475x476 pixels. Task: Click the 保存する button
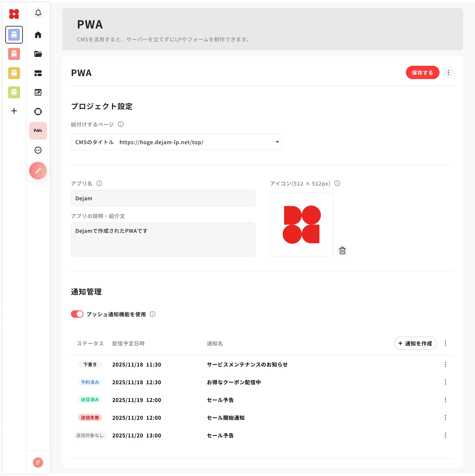click(422, 73)
